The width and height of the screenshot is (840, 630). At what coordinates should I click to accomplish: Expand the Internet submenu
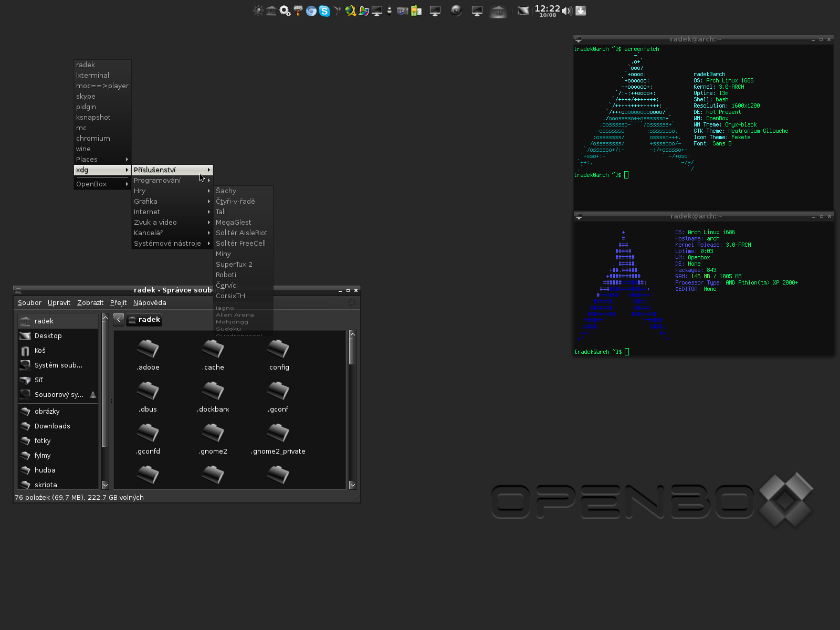tap(172, 212)
